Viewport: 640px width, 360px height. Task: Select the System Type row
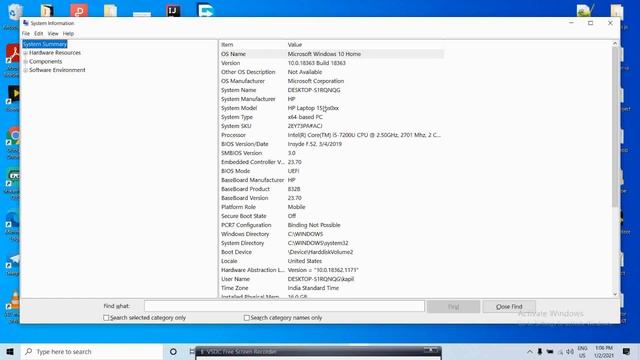pos(331,117)
